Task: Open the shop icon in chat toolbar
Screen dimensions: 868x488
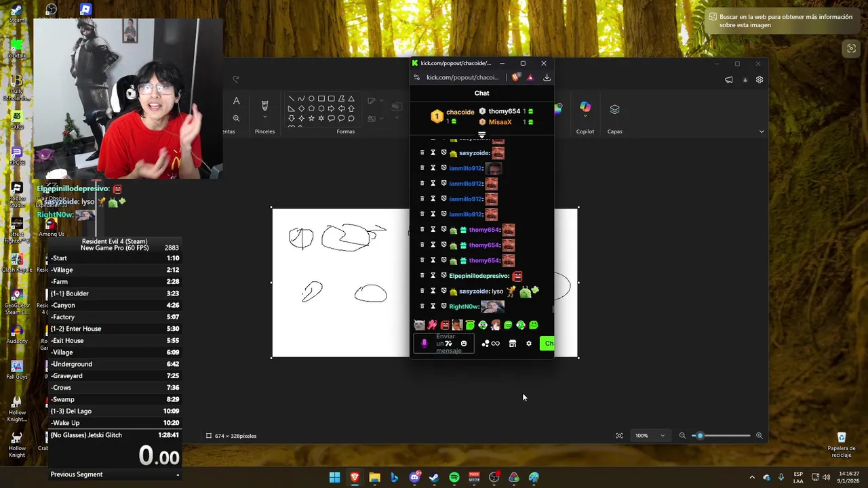Action: pos(513,344)
